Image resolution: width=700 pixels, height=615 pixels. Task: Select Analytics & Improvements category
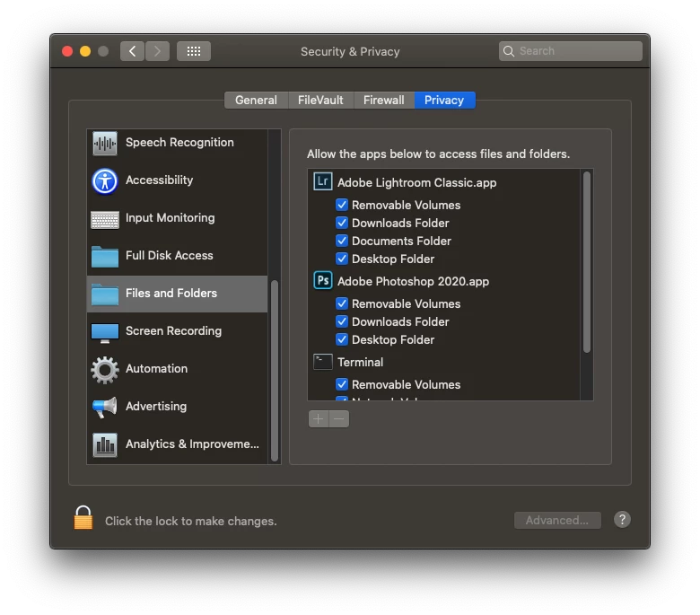click(177, 444)
